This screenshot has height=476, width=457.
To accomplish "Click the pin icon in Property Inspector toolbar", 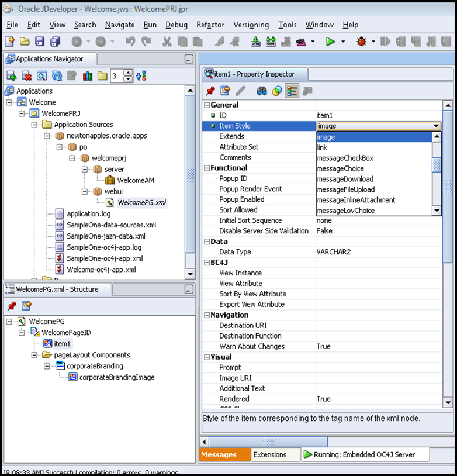I will coord(210,91).
